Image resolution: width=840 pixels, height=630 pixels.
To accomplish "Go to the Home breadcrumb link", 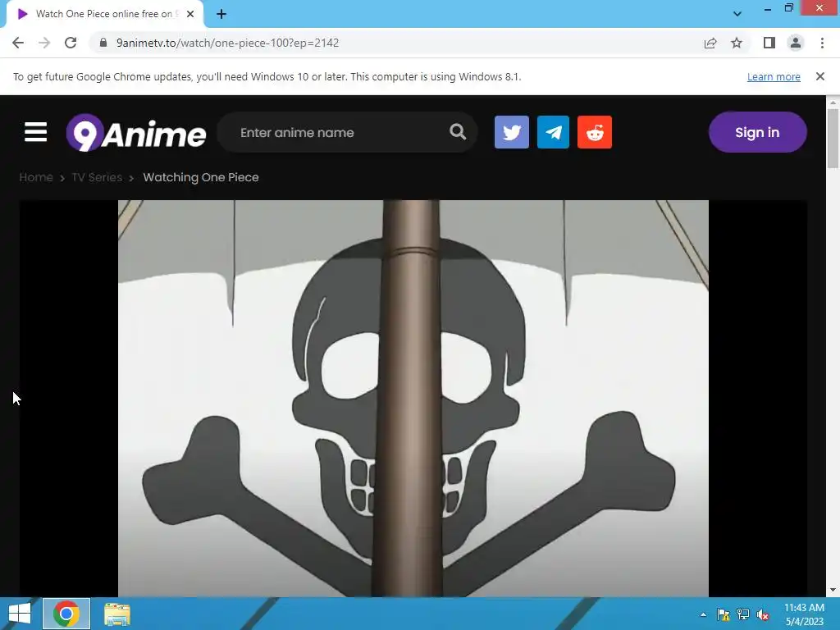I will coord(36,177).
